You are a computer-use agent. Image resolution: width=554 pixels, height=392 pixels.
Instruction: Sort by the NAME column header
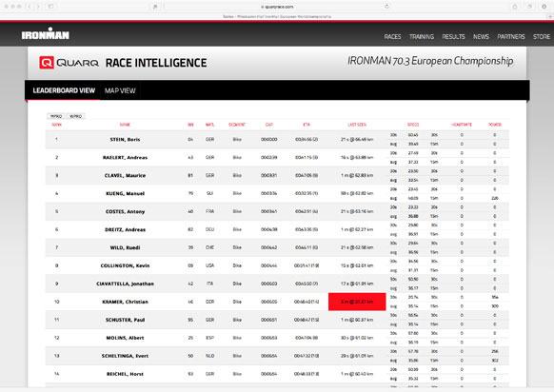125,125
